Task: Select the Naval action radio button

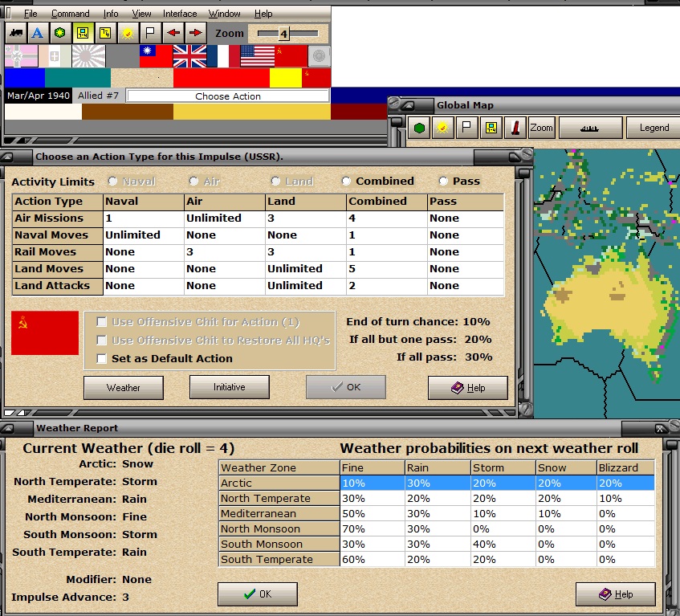Action: point(112,181)
